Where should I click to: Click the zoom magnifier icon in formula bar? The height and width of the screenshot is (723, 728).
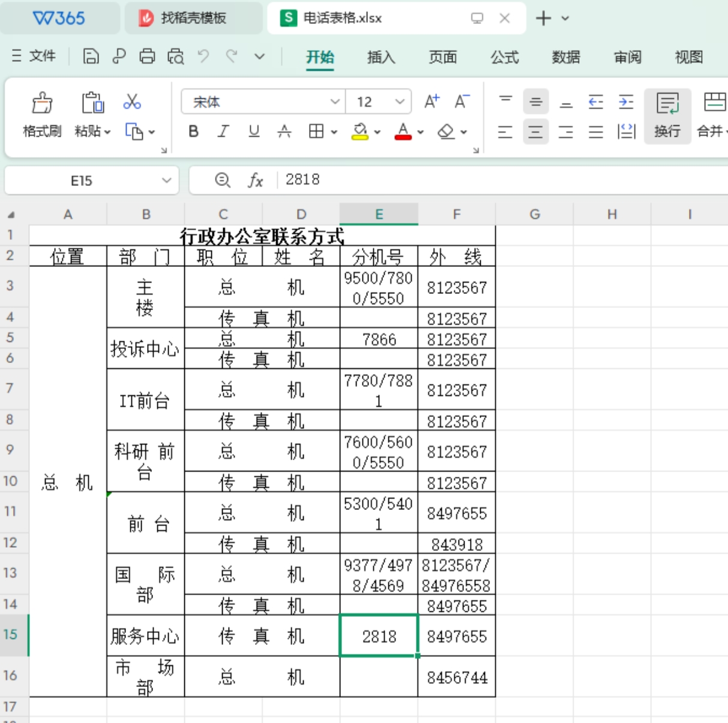click(223, 180)
